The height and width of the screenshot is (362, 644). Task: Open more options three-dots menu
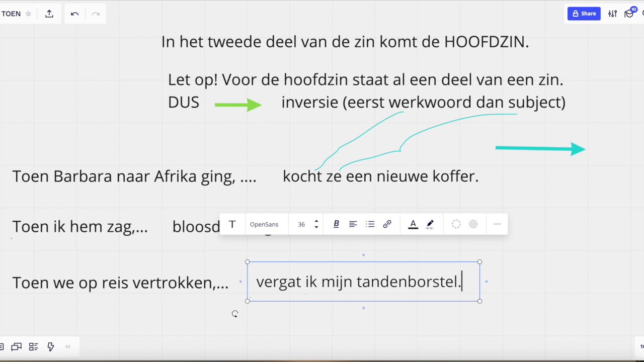point(497,224)
